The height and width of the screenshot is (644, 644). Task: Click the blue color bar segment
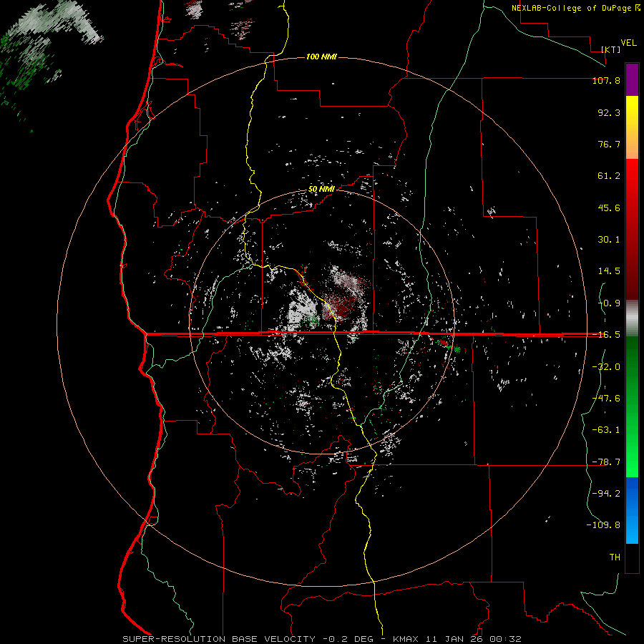(x=632, y=510)
